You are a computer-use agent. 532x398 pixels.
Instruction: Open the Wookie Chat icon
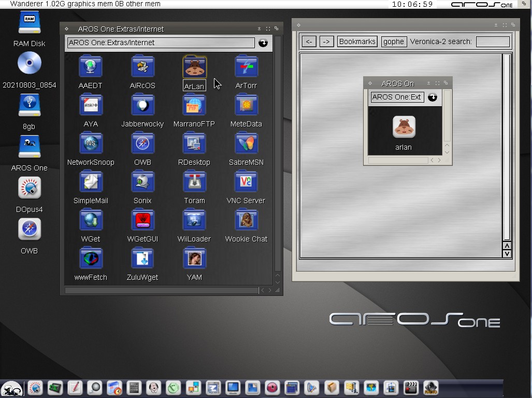[246, 220]
